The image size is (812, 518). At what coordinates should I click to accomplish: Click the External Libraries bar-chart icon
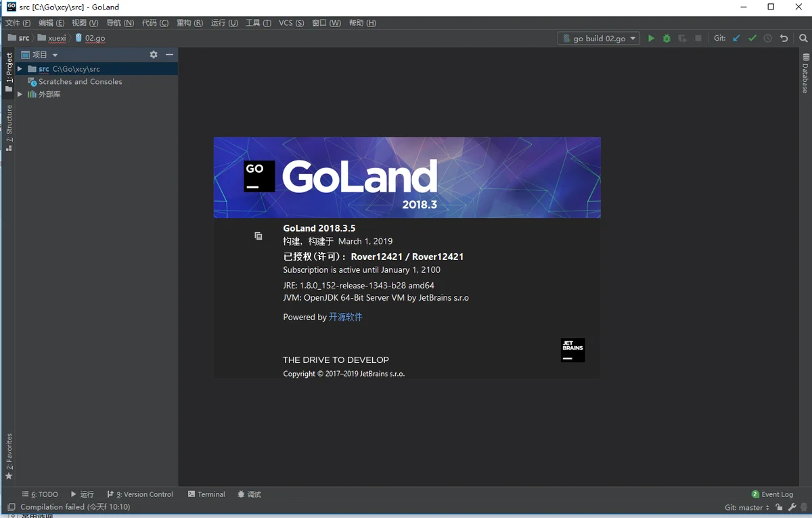[x=32, y=94]
